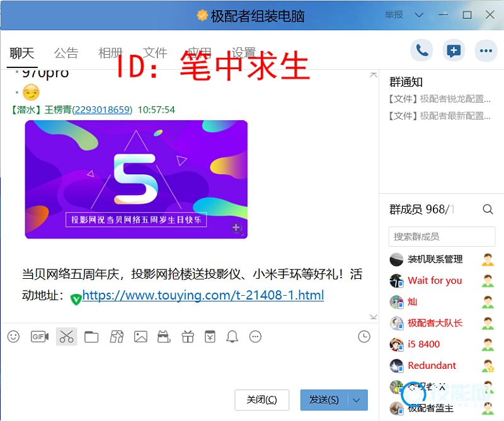Viewport: 504px width, 421px height.
Task: Click the avatar of Wait for you
Action: [x=396, y=280]
